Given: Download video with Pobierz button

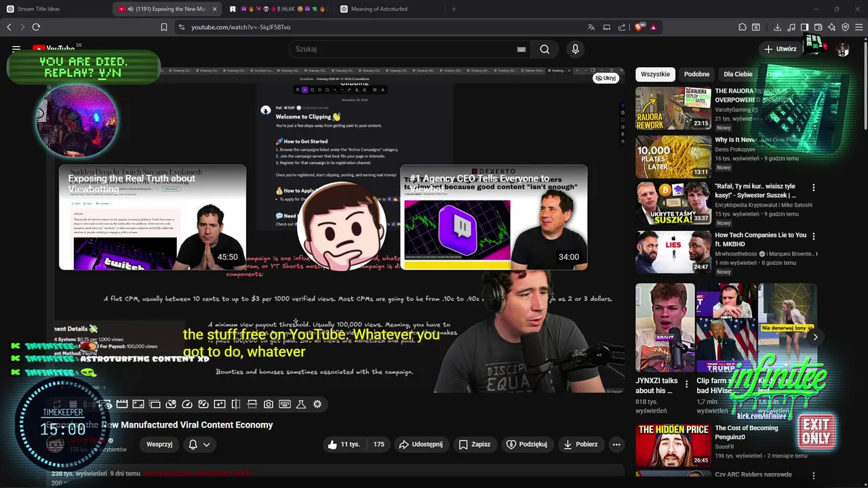Looking at the screenshot, I should (580, 445).
